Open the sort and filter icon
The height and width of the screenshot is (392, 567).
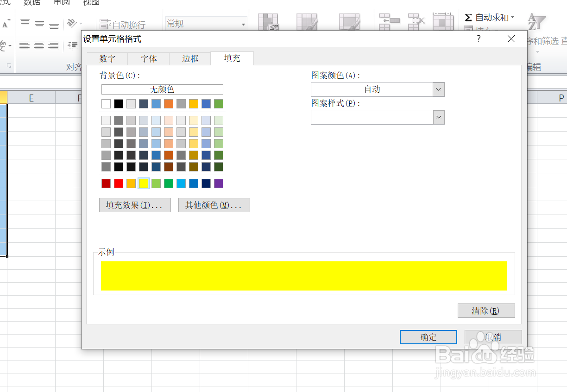tap(536, 21)
